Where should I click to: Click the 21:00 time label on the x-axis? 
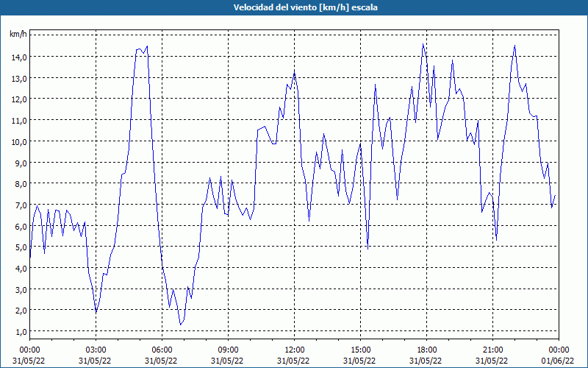click(492, 350)
